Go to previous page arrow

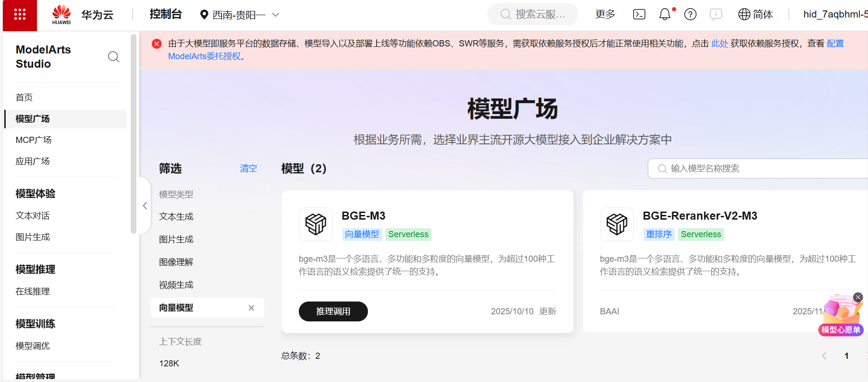click(x=824, y=356)
